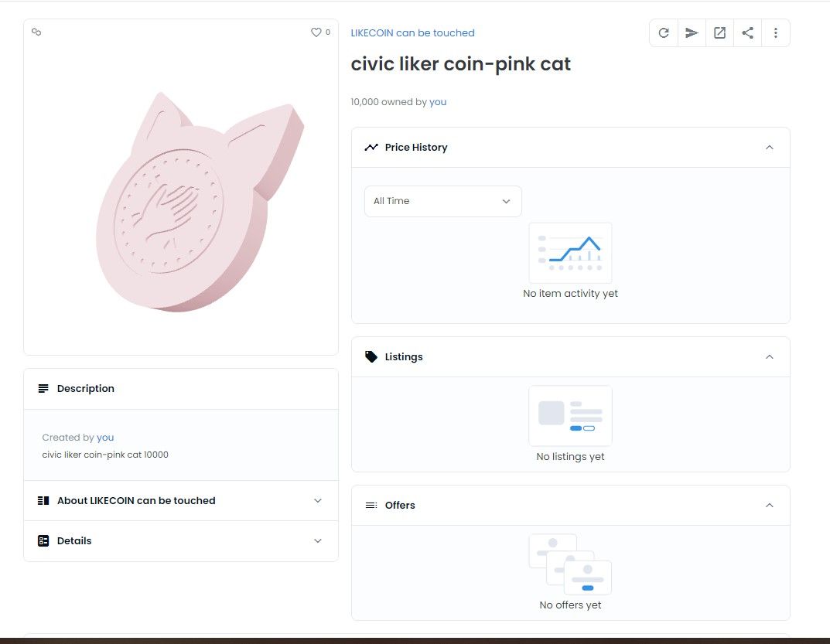The image size is (830, 644).
Task: Collapse the Offers section
Action: pos(769,506)
